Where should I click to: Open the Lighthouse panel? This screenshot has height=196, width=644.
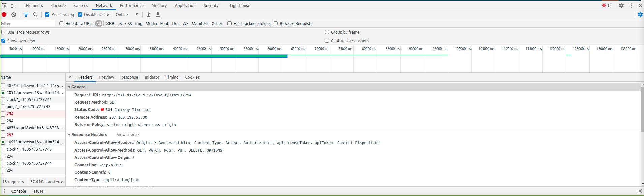click(x=240, y=5)
